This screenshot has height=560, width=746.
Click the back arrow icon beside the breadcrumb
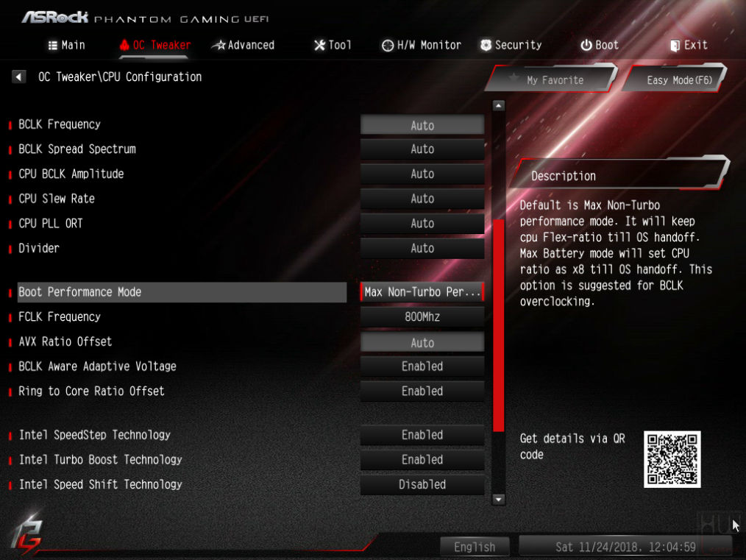click(18, 77)
